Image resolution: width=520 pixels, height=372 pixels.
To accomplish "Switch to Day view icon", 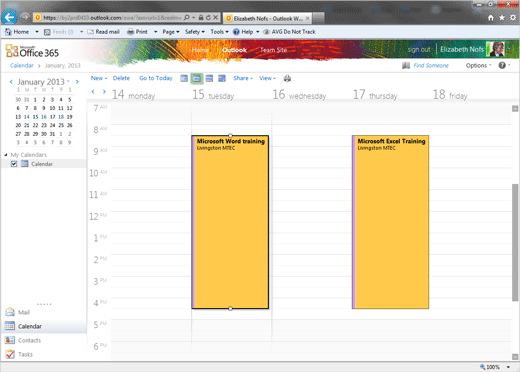I will [184, 78].
